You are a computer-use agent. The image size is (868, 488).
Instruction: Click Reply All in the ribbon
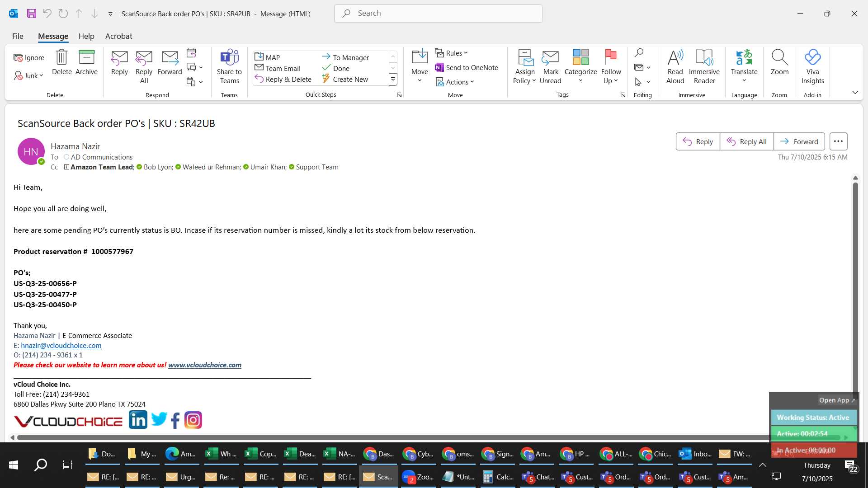pyautogui.click(x=144, y=67)
